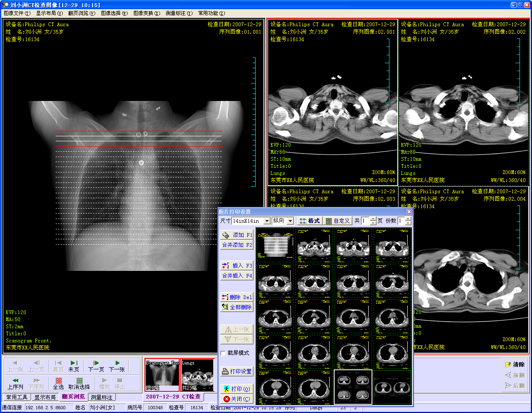Open the film size 14inX14in dropdown

click(x=267, y=221)
